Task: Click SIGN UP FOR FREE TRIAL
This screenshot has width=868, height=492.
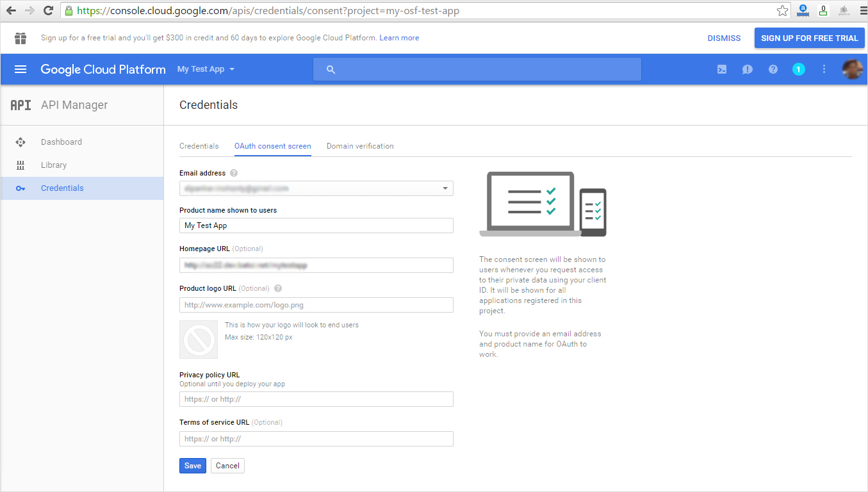Action: 810,38
